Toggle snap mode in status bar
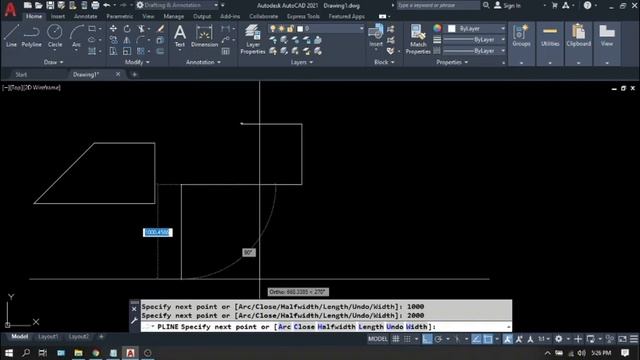 pyautogui.click(x=407, y=339)
